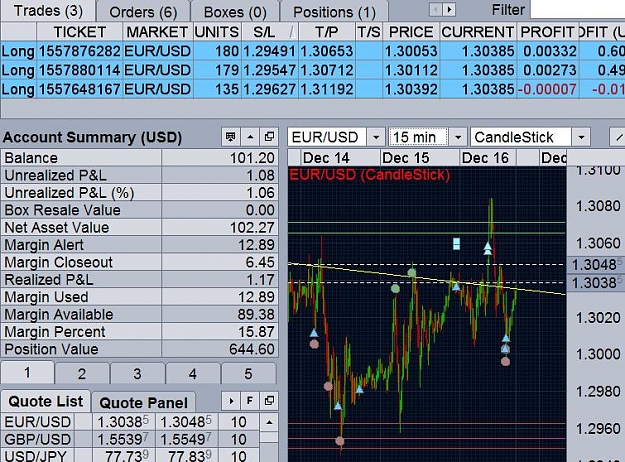This screenshot has width=625, height=462.
Task: Switch to layout tab 2
Action: 82,374
